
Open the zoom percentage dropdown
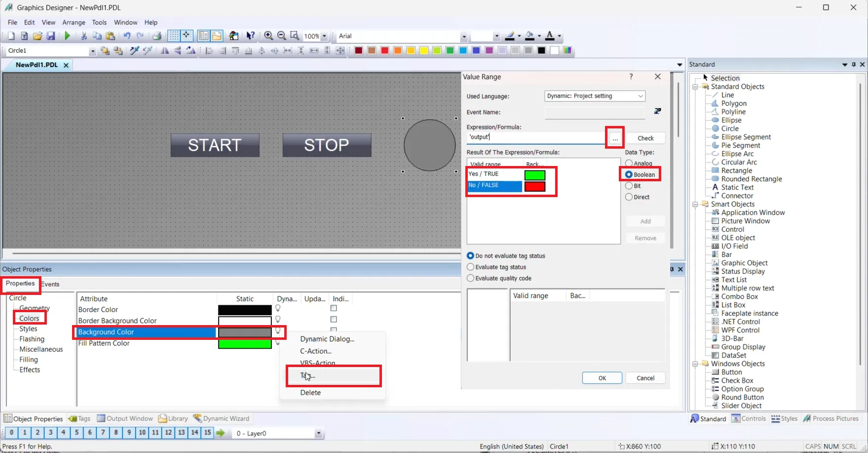tap(324, 36)
